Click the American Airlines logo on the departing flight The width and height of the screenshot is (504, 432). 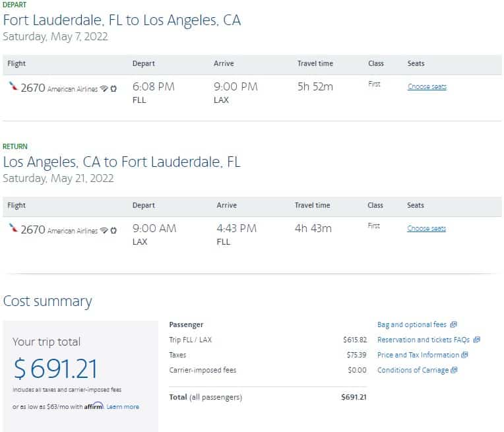14,87
